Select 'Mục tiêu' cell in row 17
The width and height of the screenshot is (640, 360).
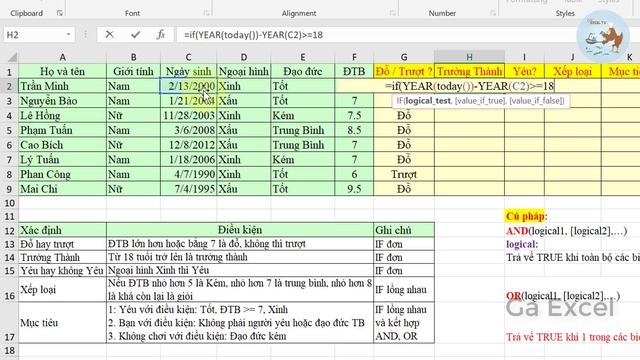(x=62, y=323)
